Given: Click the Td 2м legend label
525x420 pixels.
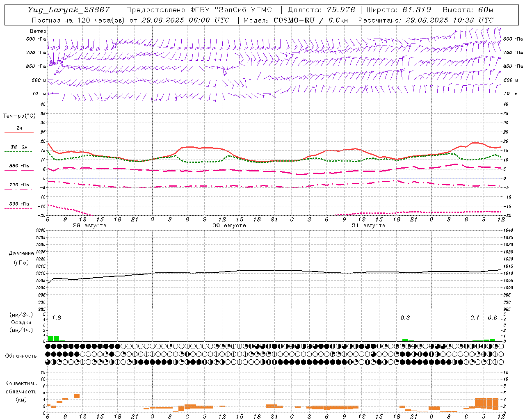Looking at the screenshot, I should pyautogui.click(x=19, y=147).
